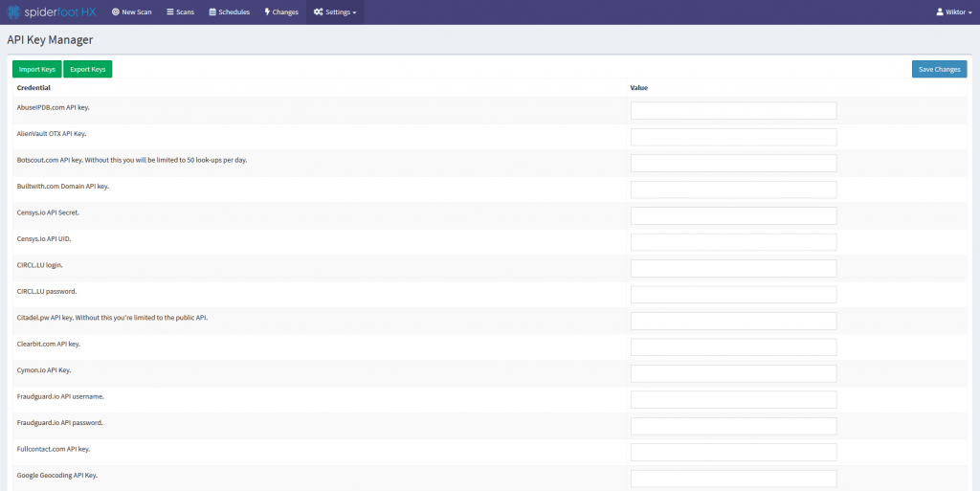The width and height of the screenshot is (980, 491).
Task: Focus the Builtwith.com Domain API key field
Action: pos(733,190)
